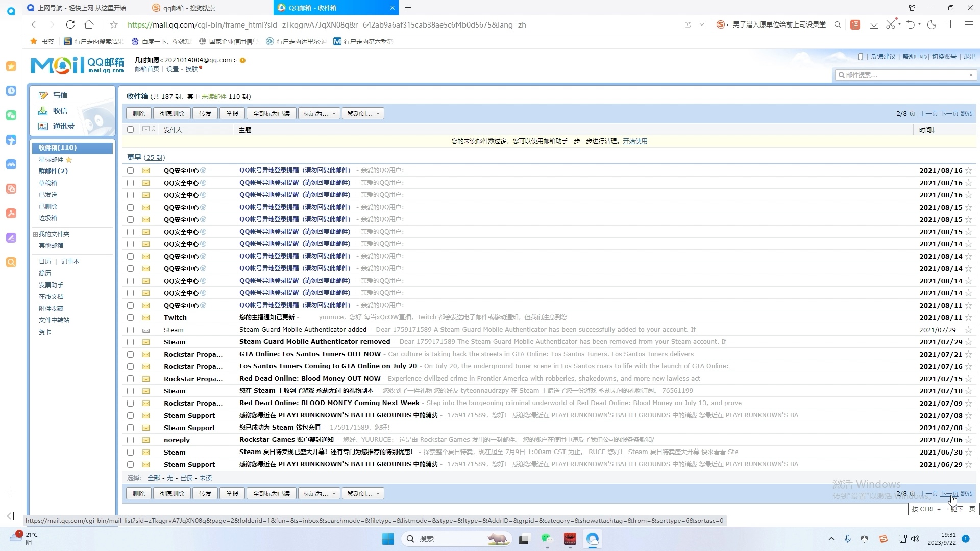Click the orange star icon in left browser sidebar

(x=11, y=66)
